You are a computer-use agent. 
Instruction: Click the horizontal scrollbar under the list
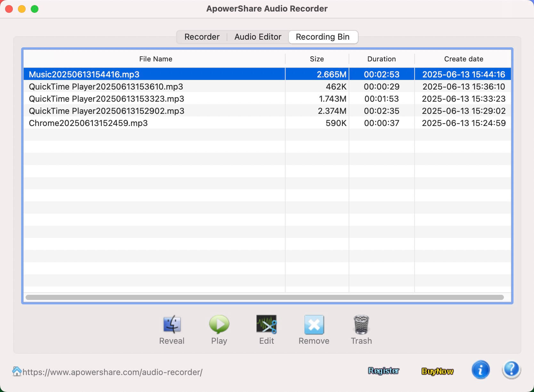click(264, 297)
